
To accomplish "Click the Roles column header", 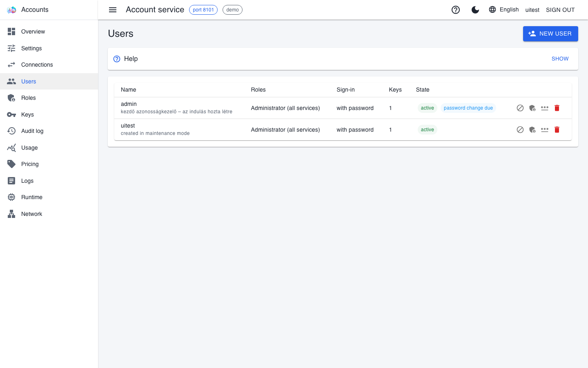I will [x=258, y=90].
